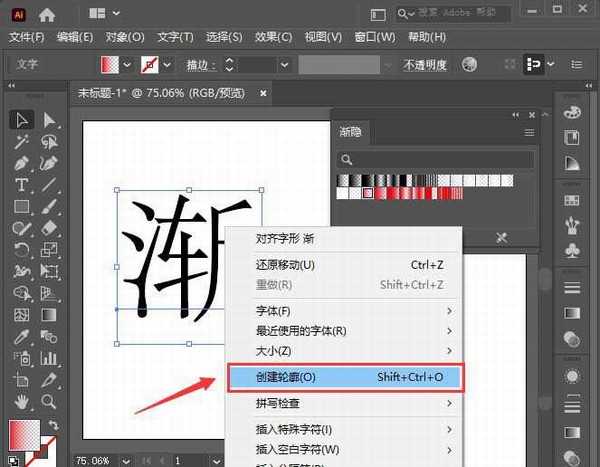Expand the stroke color dropdown

(x=165, y=64)
